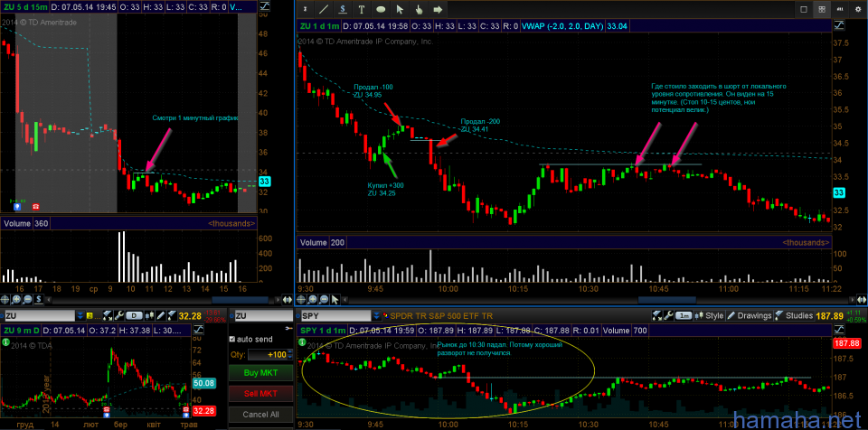Click crosshair icon under ZU 1m chart

[x=302, y=299]
